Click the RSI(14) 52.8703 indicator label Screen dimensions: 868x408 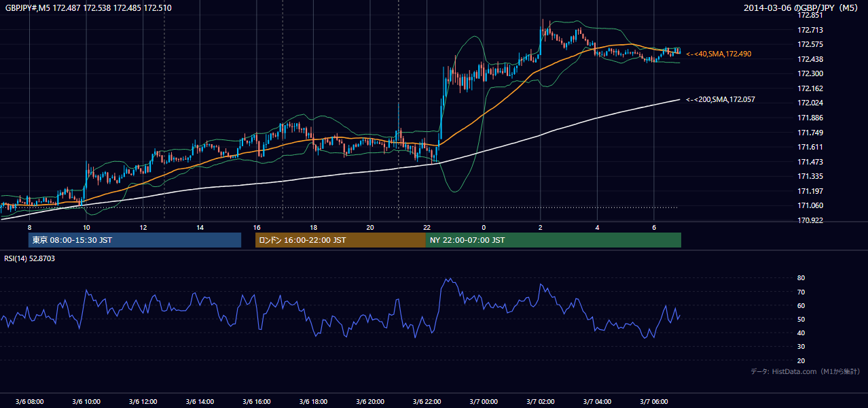(30, 258)
